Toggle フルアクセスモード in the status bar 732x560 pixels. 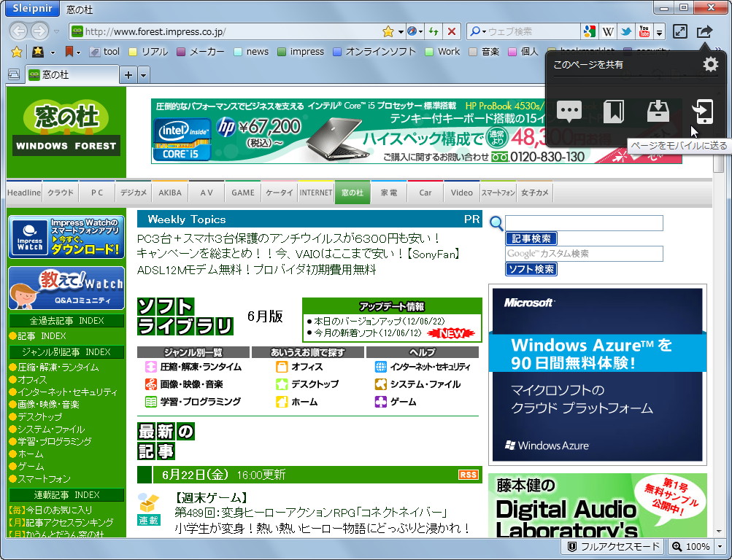(x=612, y=546)
